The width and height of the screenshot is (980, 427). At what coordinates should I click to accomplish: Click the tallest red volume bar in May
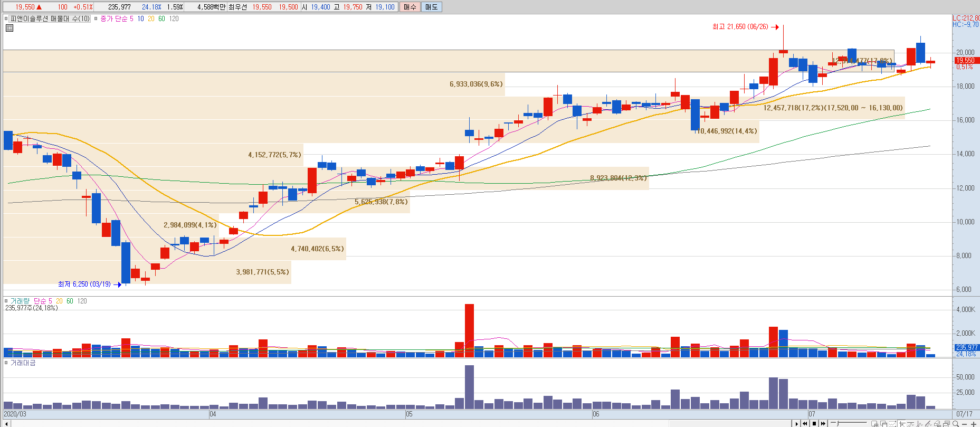[469, 330]
